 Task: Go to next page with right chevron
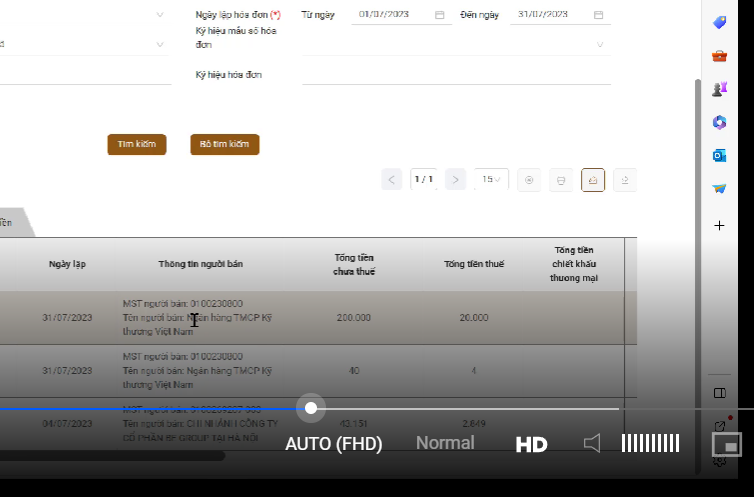(x=455, y=179)
